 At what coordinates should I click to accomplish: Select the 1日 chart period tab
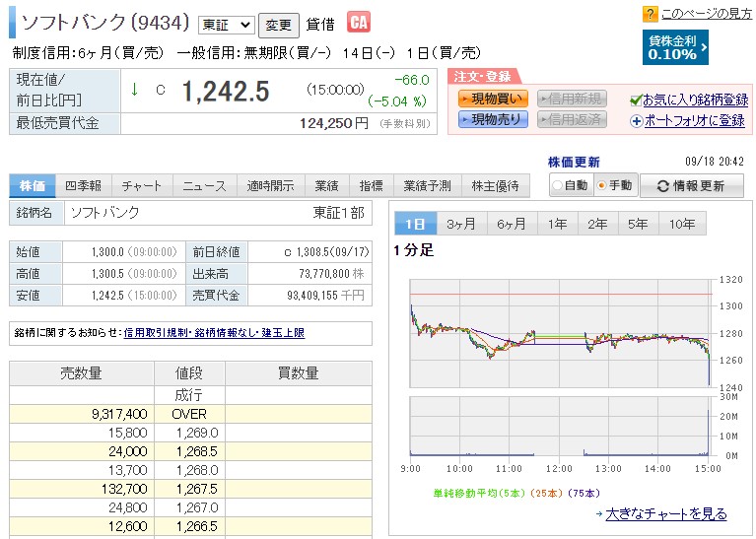pos(415,224)
